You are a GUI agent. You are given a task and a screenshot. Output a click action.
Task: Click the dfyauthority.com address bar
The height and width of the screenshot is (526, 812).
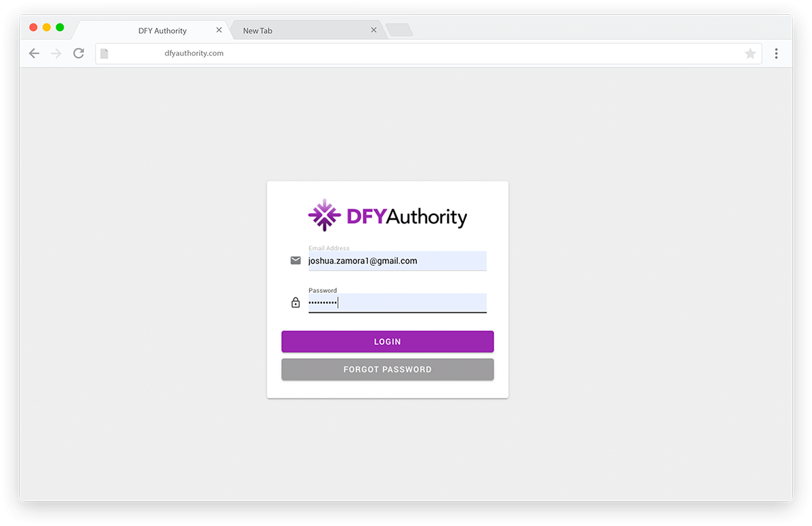pos(428,53)
